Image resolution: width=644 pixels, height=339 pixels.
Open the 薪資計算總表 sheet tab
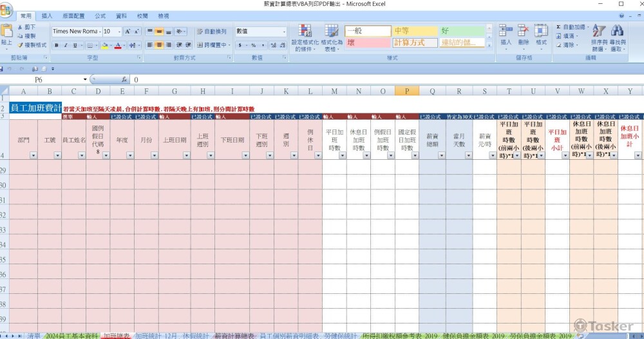point(234,335)
